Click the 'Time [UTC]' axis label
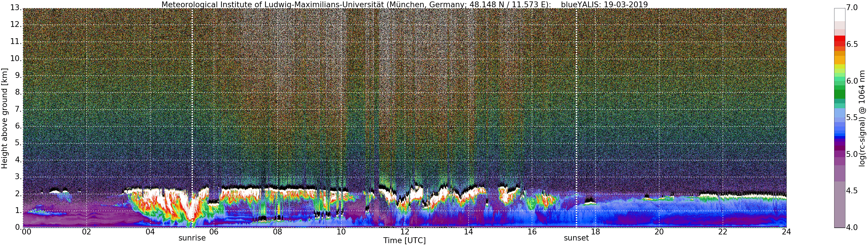This screenshot has width=868, height=246. click(x=404, y=241)
